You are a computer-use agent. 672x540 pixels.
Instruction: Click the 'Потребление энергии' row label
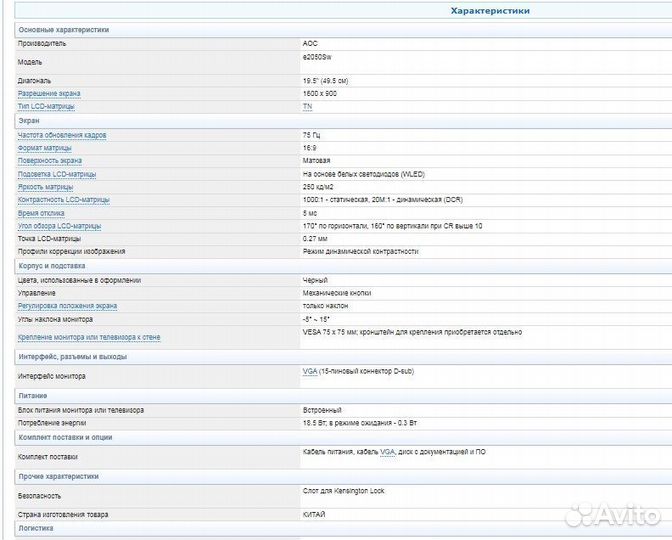point(52,423)
